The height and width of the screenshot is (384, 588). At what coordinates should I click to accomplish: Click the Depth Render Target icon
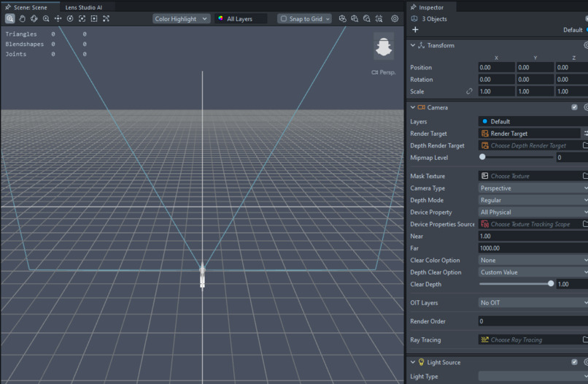coord(485,145)
